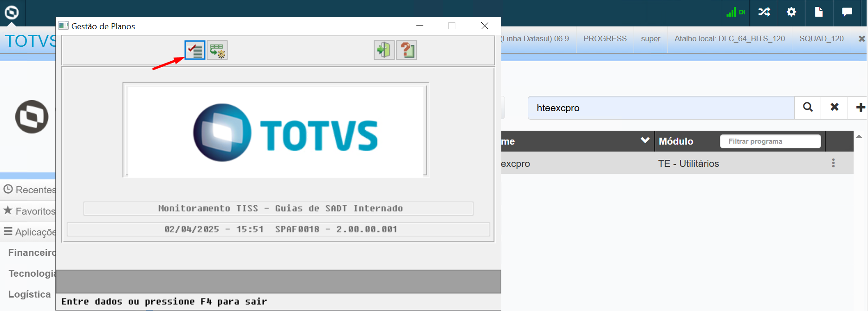Click the shuffle arrows icon in top bar
Screen dimensions: 868x311
[764, 12]
